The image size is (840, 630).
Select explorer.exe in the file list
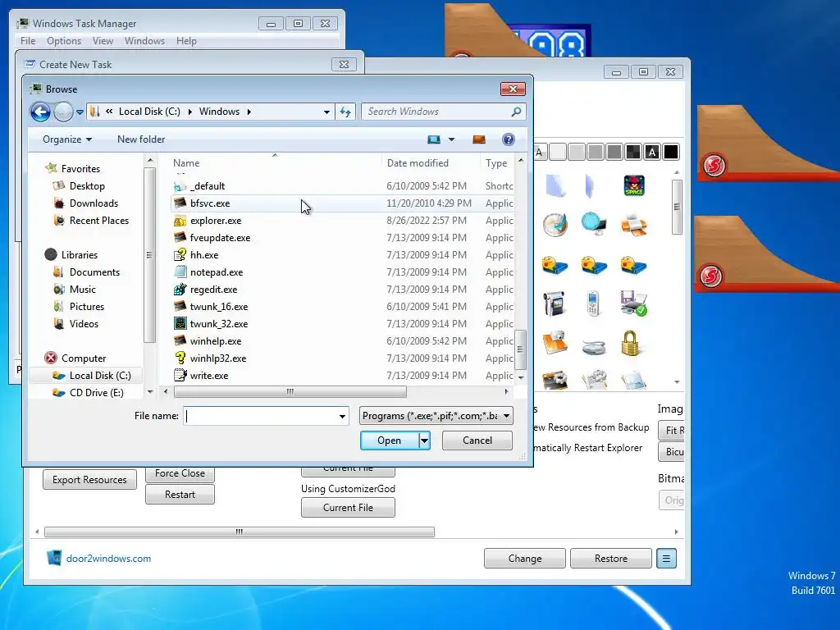[x=342, y=220]
